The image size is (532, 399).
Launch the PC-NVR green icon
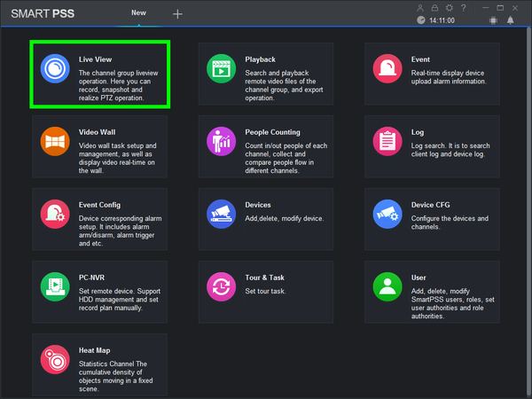55,286
